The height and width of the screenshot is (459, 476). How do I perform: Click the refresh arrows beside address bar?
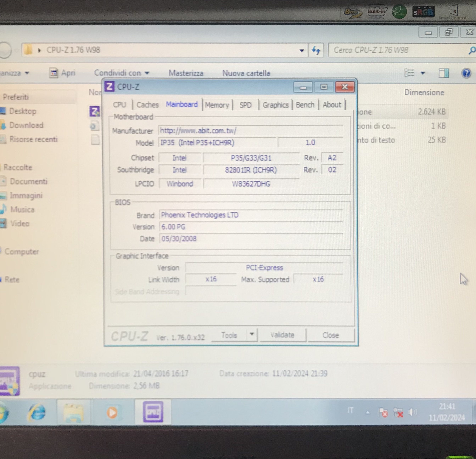(x=316, y=50)
